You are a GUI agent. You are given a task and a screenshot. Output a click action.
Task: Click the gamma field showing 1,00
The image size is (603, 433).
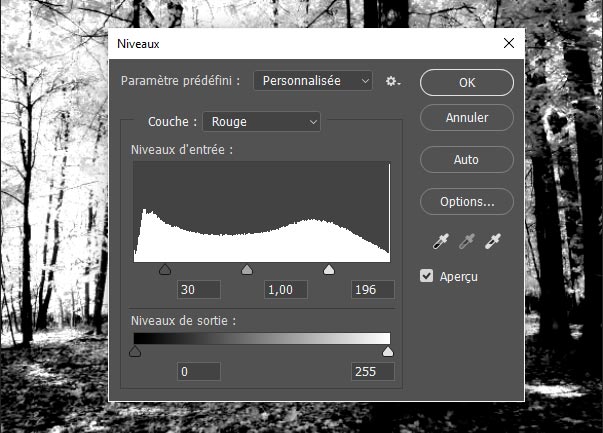(x=286, y=290)
